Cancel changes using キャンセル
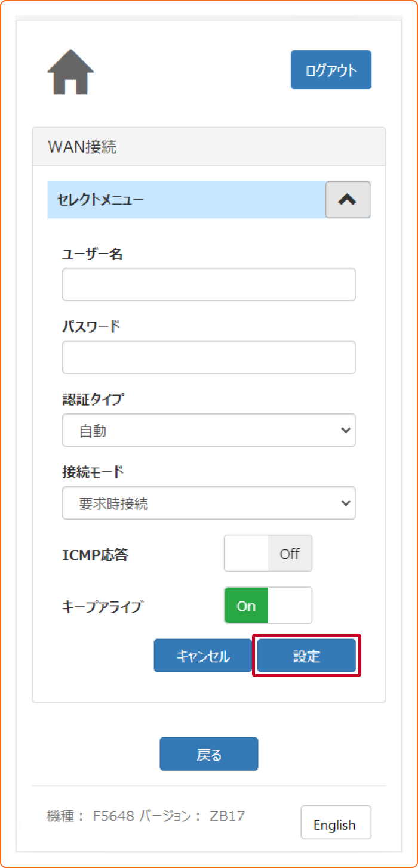Screen dimensions: 418x868 click(202, 655)
